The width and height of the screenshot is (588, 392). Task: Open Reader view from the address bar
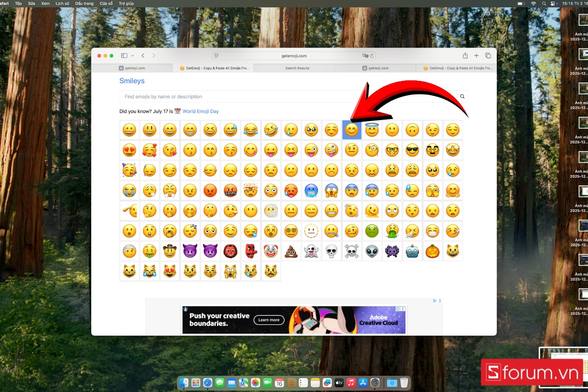pyautogui.click(x=216, y=55)
